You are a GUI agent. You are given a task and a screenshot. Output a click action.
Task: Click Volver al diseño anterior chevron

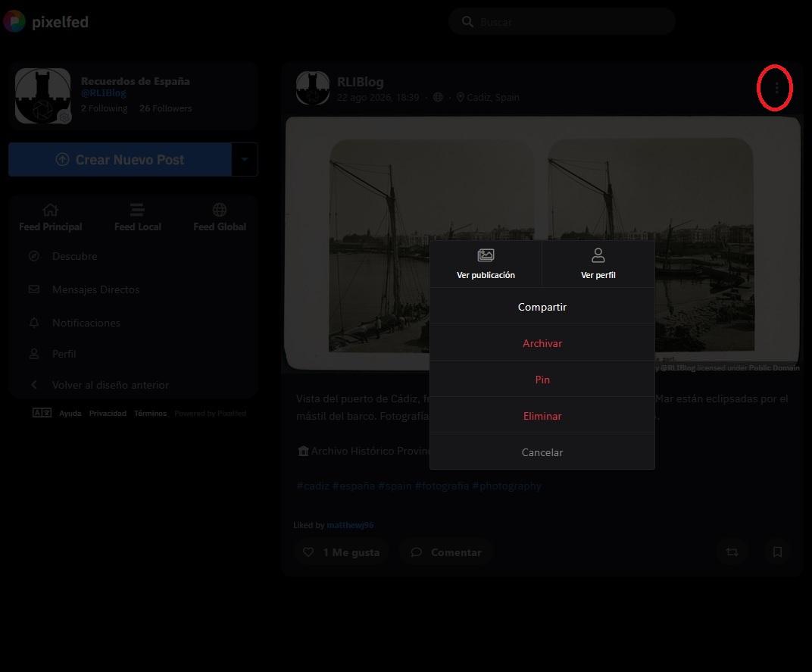pyautogui.click(x=33, y=385)
